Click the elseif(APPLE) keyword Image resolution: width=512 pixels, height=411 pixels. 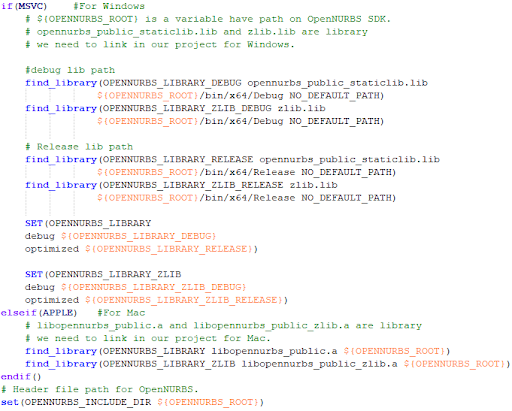coord(39,313)
